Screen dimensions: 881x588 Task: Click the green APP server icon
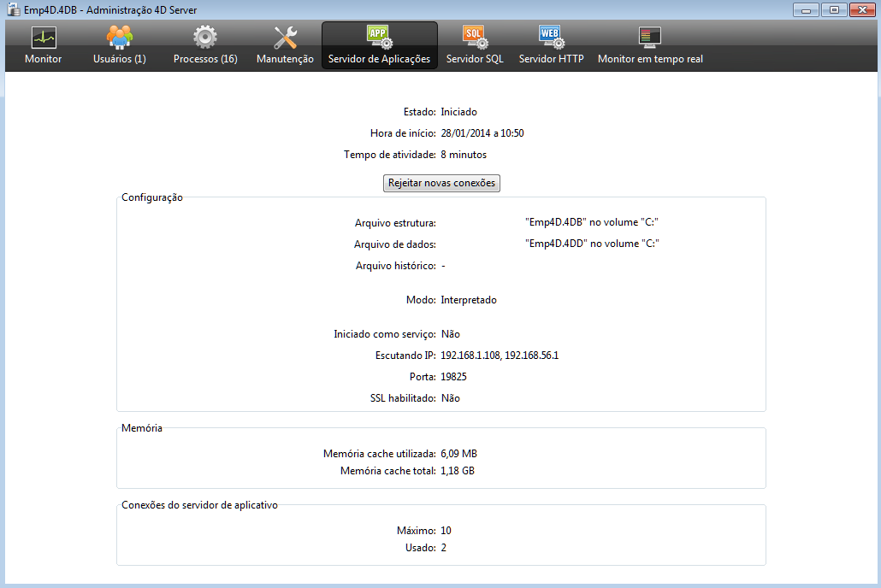tap(379, 37)
